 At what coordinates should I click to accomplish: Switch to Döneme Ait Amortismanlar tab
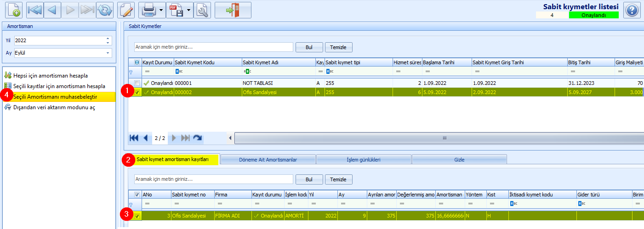tap(268, 160)
